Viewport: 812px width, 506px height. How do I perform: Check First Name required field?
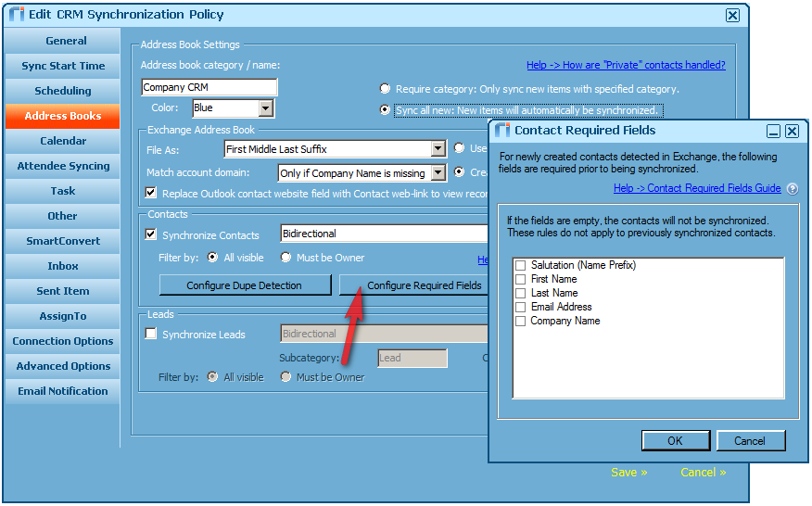520,279
